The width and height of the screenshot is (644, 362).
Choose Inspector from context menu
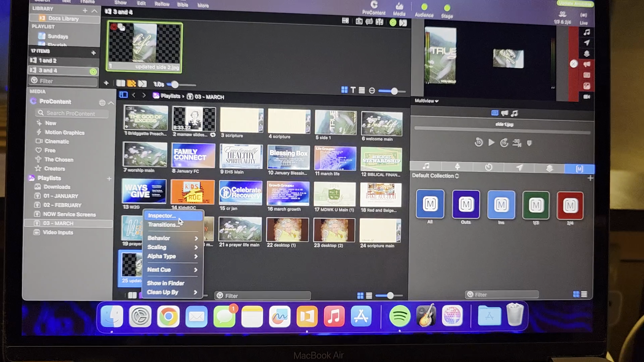point(162,216)
